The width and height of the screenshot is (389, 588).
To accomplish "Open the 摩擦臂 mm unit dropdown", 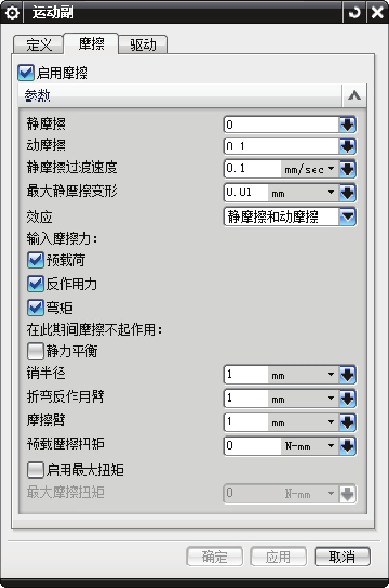I will tap(303, 422).
